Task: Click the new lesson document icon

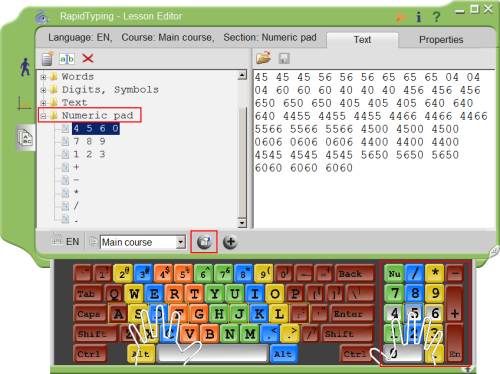Action: coord(48,59)
